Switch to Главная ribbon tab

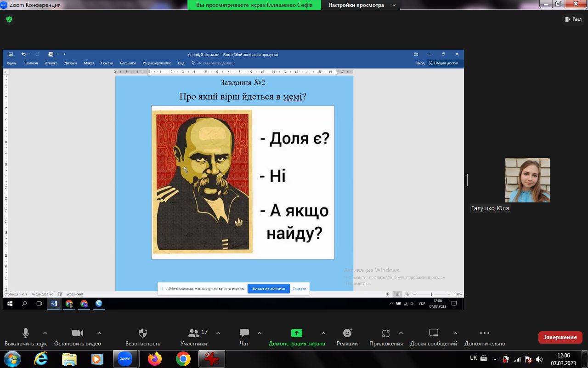[31, 63]
